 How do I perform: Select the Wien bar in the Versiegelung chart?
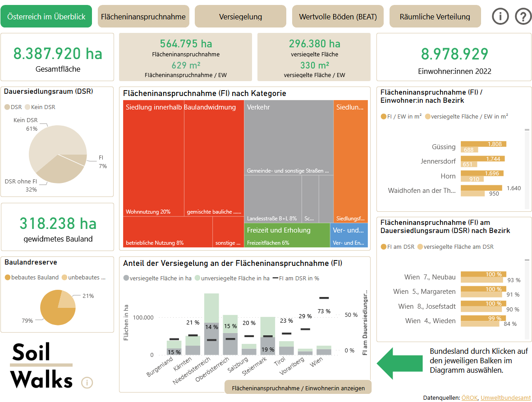pyautogui.click(x=324, y=350)
